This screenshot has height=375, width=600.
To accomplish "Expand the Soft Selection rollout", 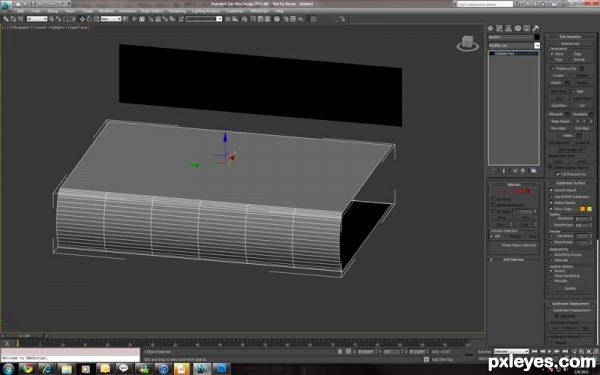I will click(x=514, y=259).
